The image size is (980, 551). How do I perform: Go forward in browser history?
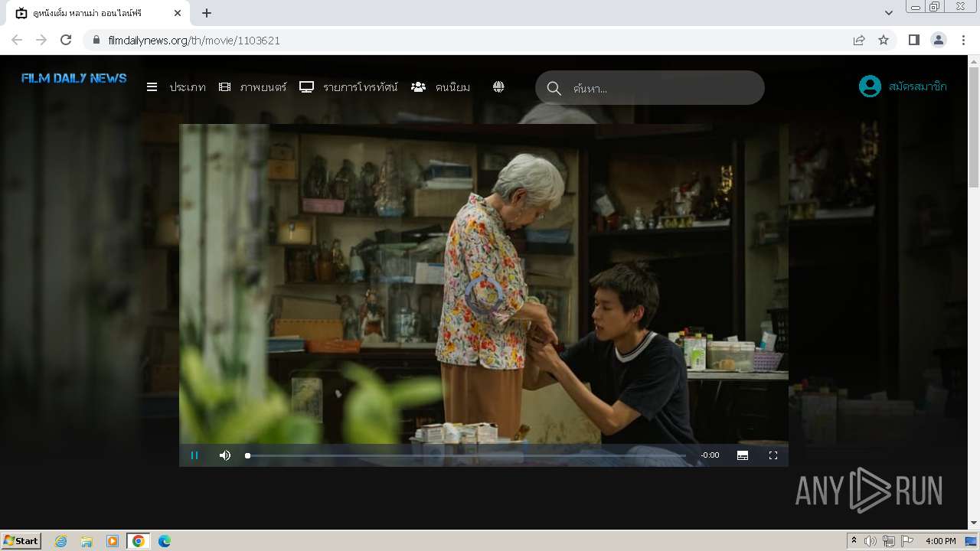pyautogui.click(x=41, y=40)
